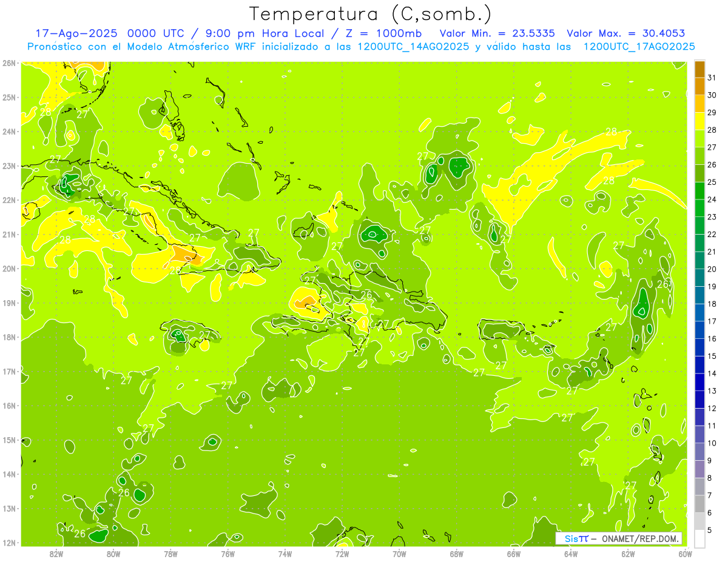The image size is (728, 562).
Task: Click the "14N" latitude axis label
Action: click(9, 474)
